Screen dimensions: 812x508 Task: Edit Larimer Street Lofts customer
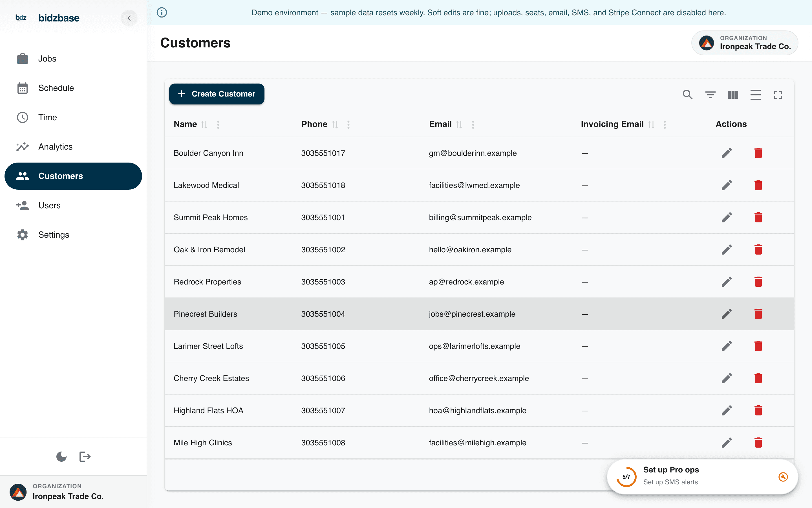pyautogui.click(x=727, y=346)
